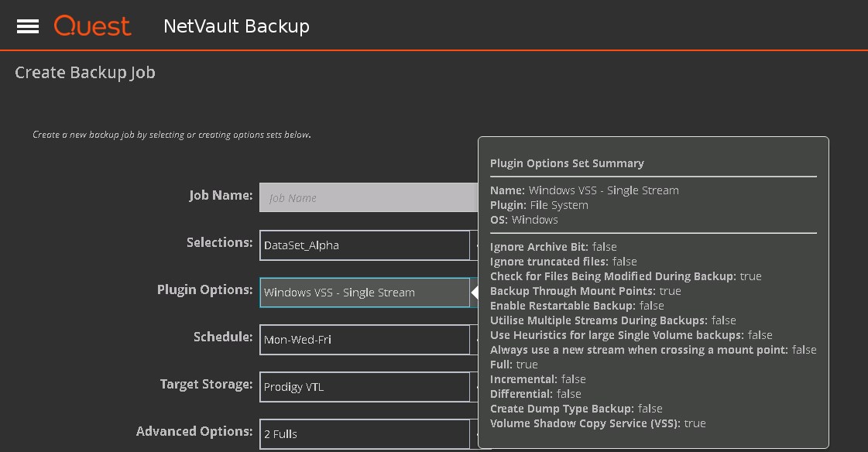
Task: Click the Volume Shadow Copy Service line
Action: click(x=598, y=423)
